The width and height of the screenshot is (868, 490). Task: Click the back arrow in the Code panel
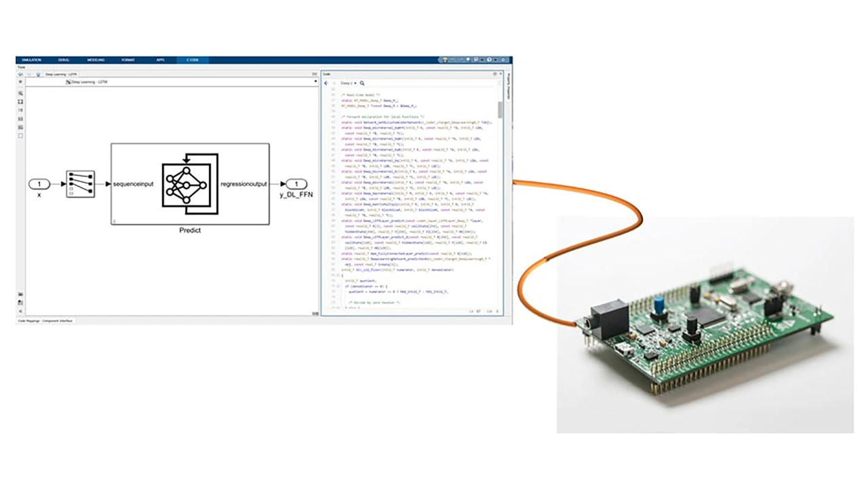click(x=326, y=83)
